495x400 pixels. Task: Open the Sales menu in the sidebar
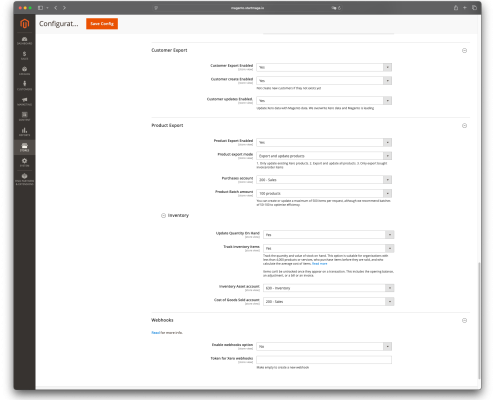(x=24, y=56)
